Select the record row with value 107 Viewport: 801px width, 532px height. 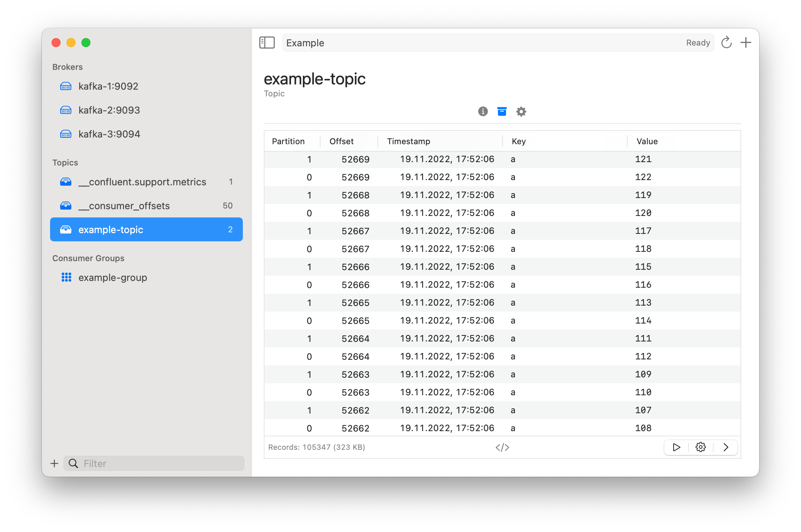click(502, 410)
